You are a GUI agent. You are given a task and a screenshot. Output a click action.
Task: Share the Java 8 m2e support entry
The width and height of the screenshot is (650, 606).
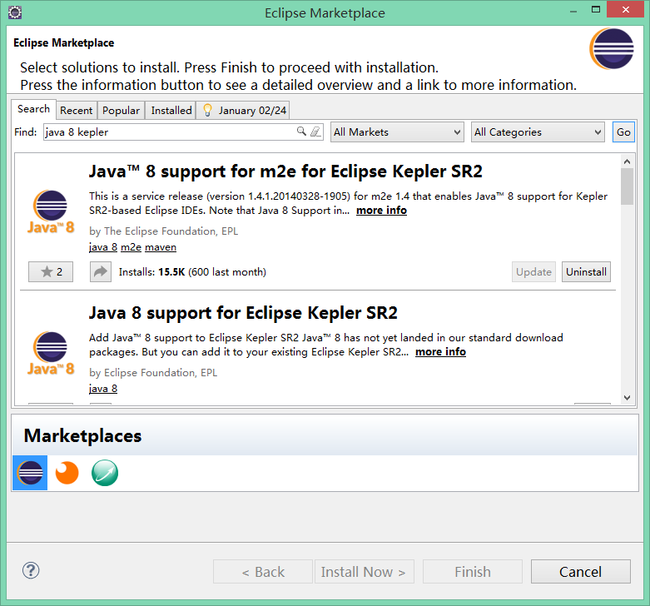pos(100,272)
